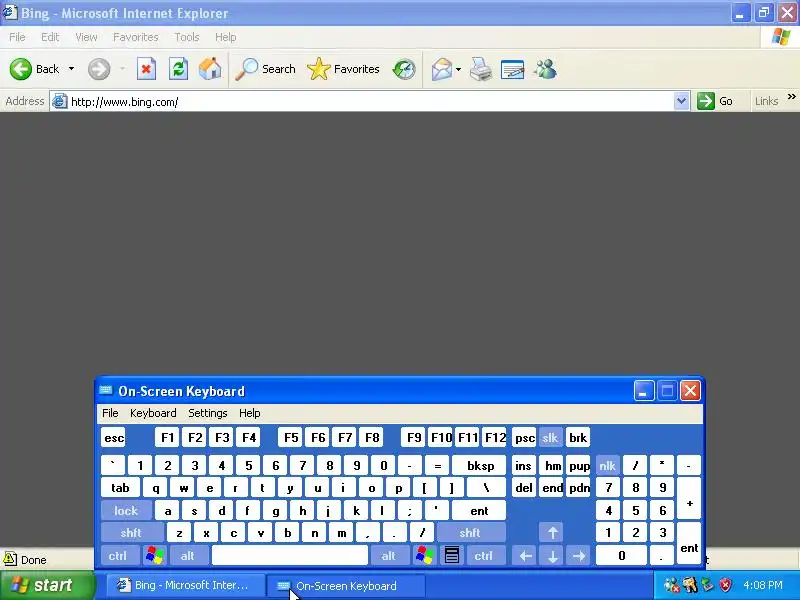This screenshot has height=600, width=800.
Task: Stop page loading with red X icon
Action: tap(146, 69)
